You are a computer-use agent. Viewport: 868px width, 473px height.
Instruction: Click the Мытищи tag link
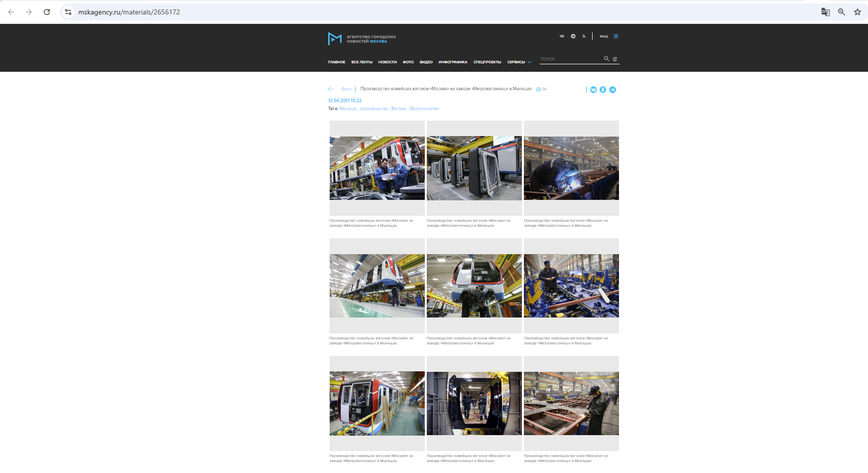[348, 109]
